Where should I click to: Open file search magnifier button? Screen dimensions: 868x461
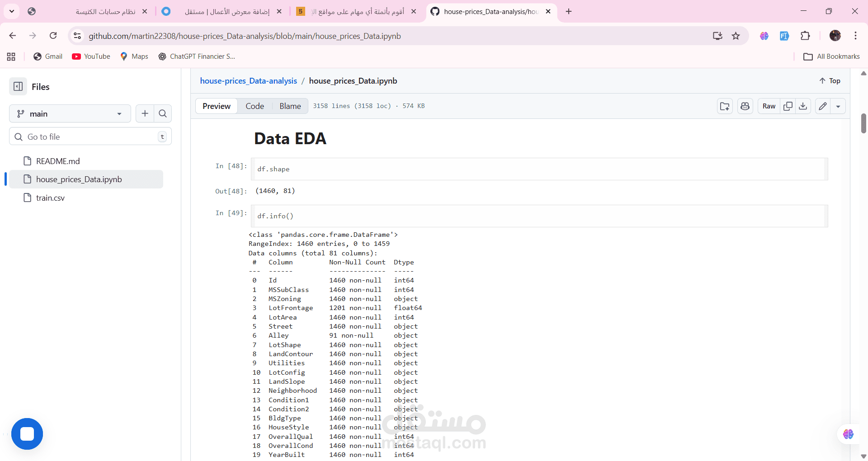tap(163, 113)
